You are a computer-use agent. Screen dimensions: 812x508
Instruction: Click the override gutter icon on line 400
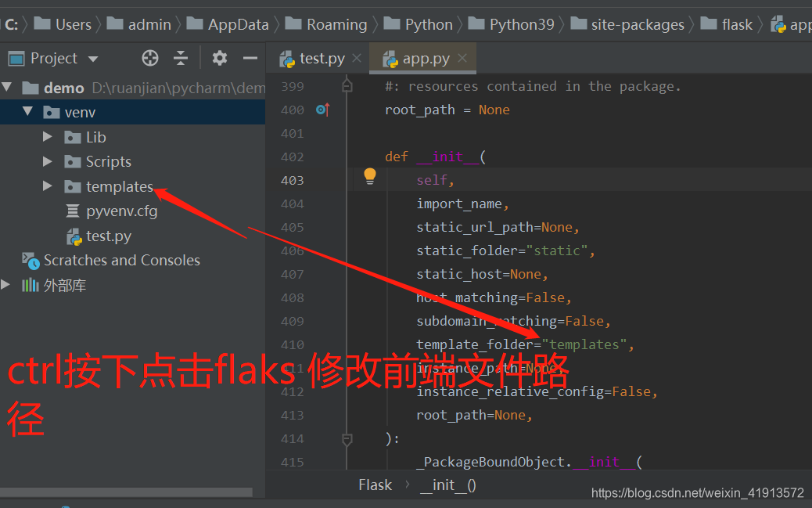tap(322, 110)
